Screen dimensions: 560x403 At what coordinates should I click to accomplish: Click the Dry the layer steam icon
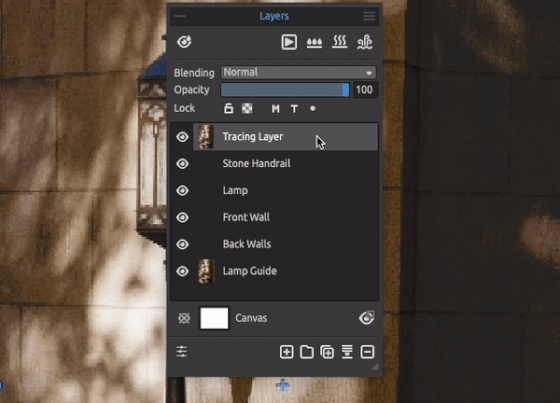pos(339,42)
